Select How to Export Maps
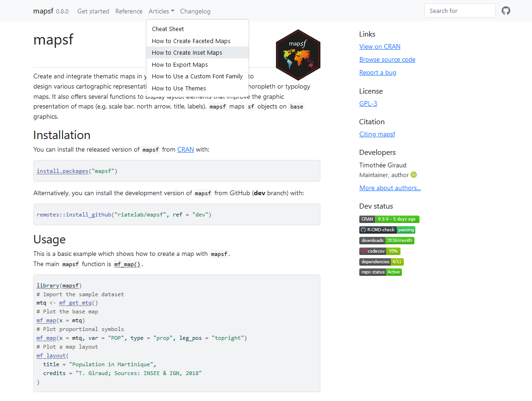This screenshot has height=401, width=532. coord(180,65)
